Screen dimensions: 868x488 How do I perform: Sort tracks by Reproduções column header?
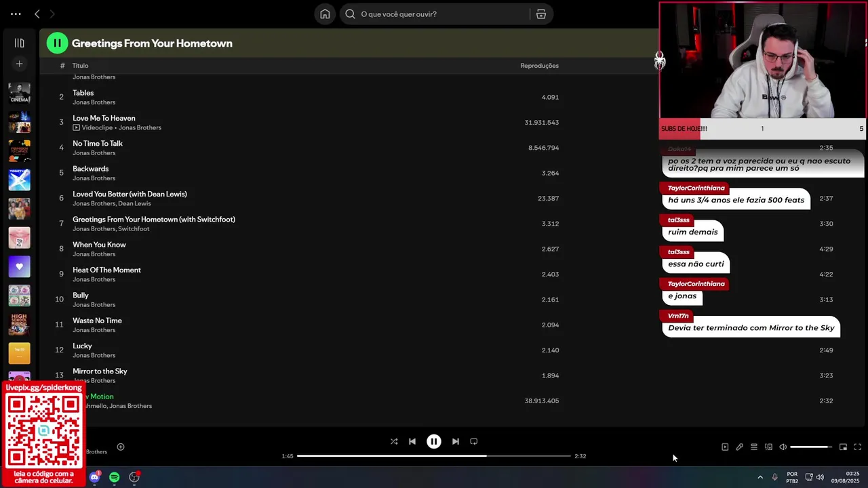(539, 66)
